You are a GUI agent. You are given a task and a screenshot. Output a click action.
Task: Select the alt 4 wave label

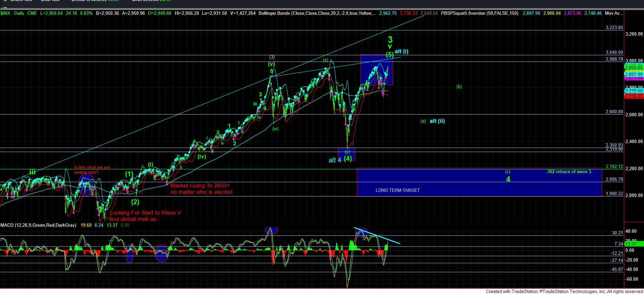click(x=335, y=160)
